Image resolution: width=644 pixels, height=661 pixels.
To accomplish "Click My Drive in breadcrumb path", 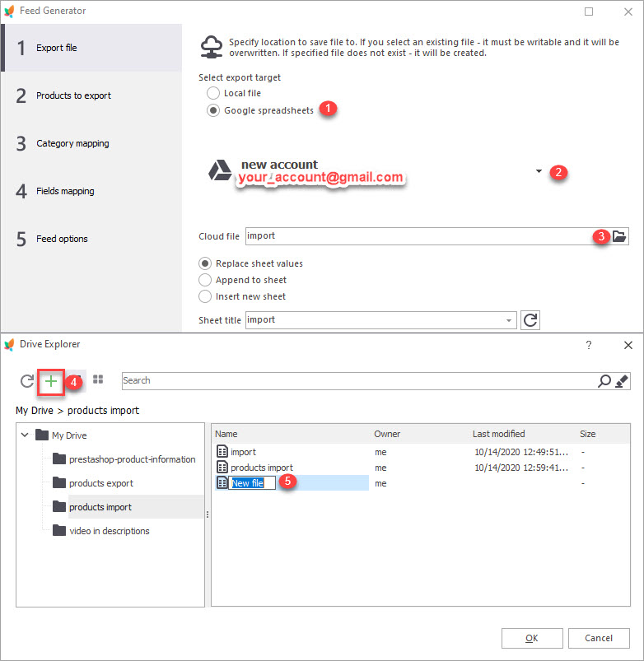I will tap(35, 411).
